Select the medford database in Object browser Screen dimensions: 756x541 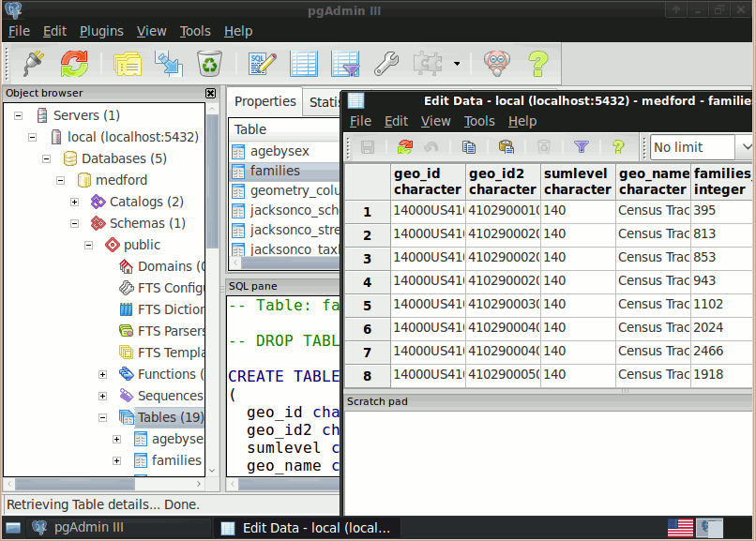(121, 180)
